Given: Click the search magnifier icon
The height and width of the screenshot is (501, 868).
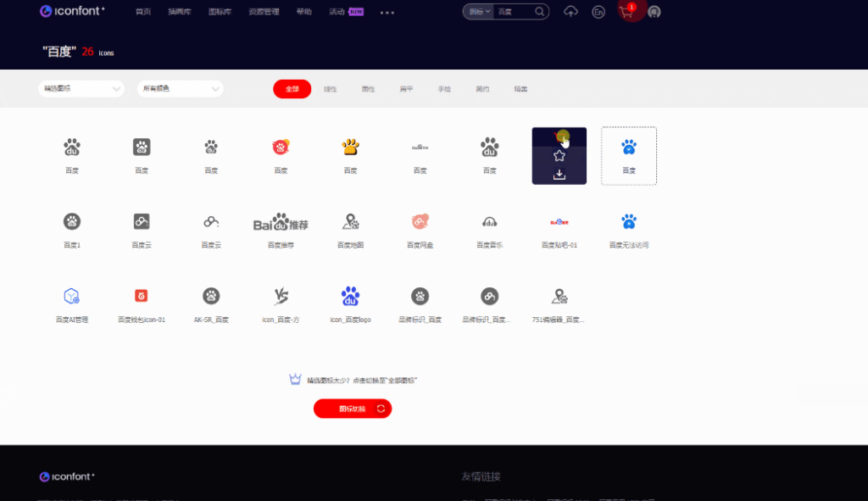Looking at the screenshot, I should (x=539, y=12).
